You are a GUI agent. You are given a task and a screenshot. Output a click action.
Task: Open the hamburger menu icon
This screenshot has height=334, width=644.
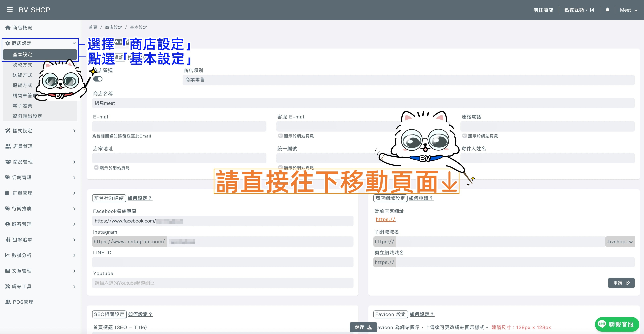(10, 10)
